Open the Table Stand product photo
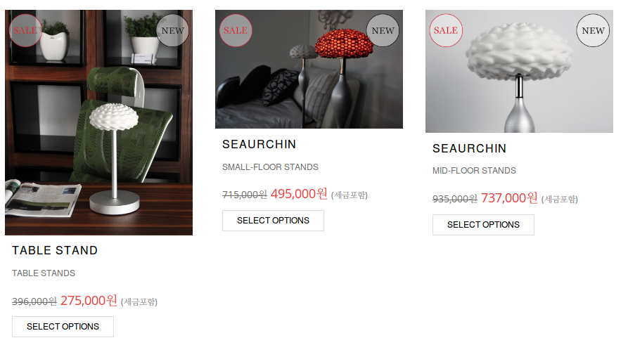Viewport: 628px width, 364px height. click(98, 122)
